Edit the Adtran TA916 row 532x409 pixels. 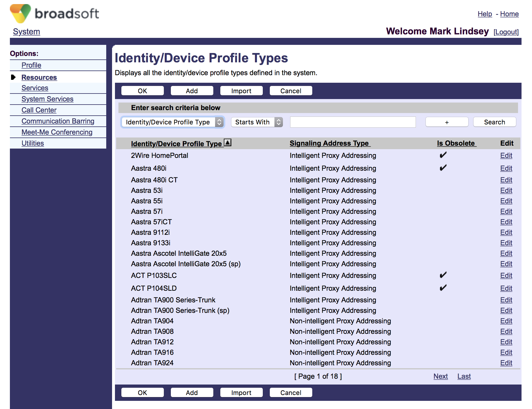(506, 352)
